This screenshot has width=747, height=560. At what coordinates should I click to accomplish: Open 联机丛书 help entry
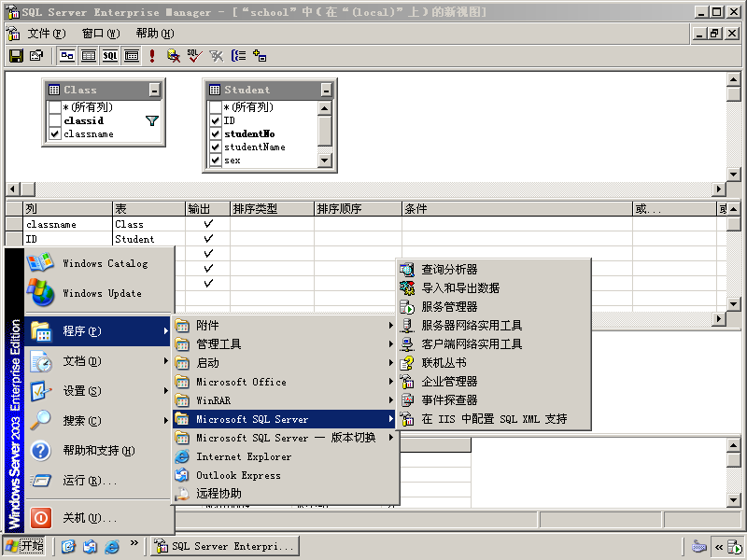click(494, 363)
